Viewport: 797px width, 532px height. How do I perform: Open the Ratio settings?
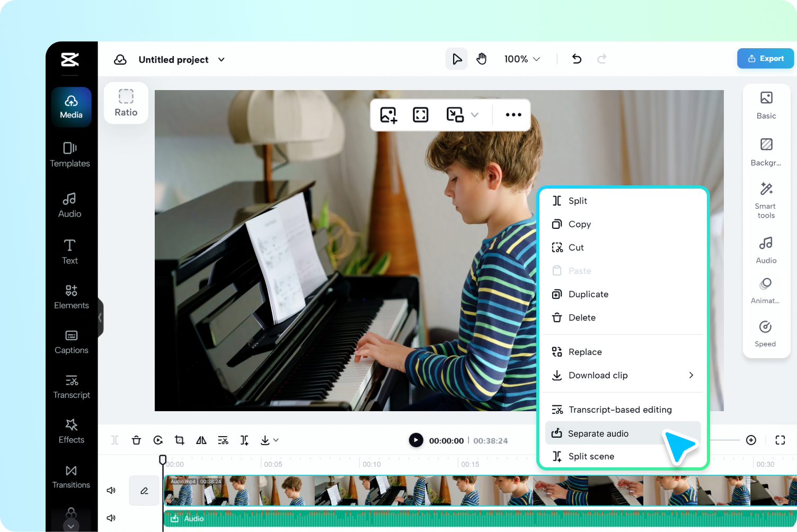tap(126, 103)
